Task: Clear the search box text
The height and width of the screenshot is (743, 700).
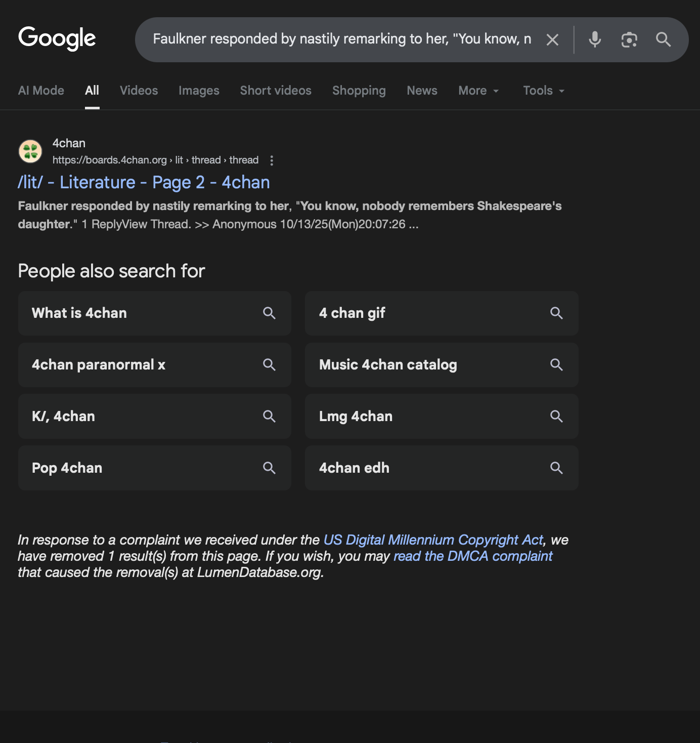Action: (552, 39)
